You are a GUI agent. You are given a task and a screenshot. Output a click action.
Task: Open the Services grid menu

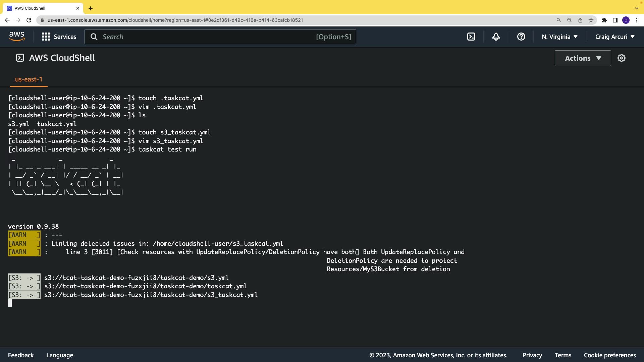[59, 37]
